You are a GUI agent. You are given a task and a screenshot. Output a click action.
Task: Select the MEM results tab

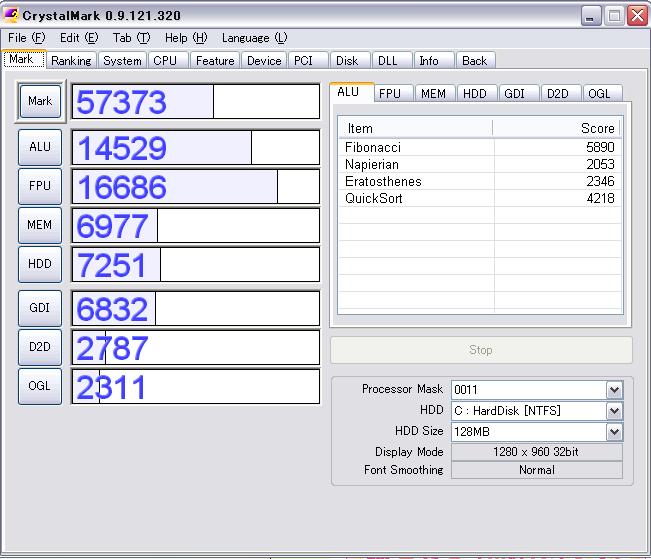pyautogui.click(x=435, y=93)
